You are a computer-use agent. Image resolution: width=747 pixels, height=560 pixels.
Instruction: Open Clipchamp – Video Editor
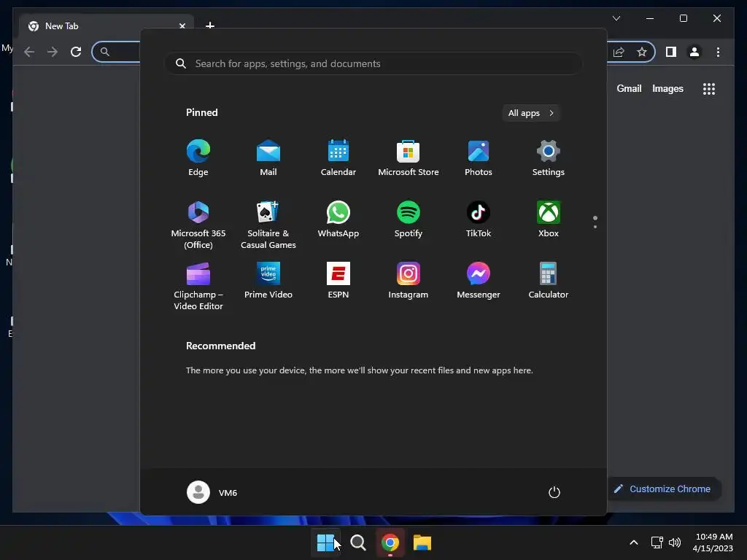(198, 286)
